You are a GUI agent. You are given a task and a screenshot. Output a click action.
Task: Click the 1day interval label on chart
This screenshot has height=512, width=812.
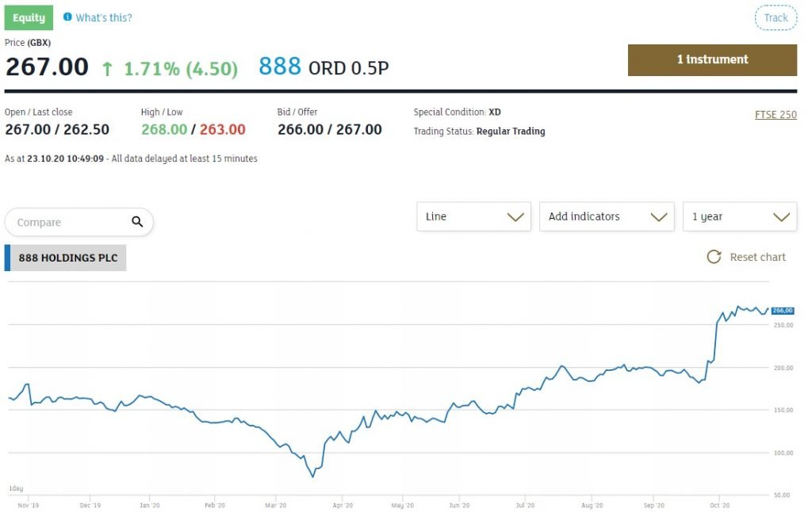(16, 488)
